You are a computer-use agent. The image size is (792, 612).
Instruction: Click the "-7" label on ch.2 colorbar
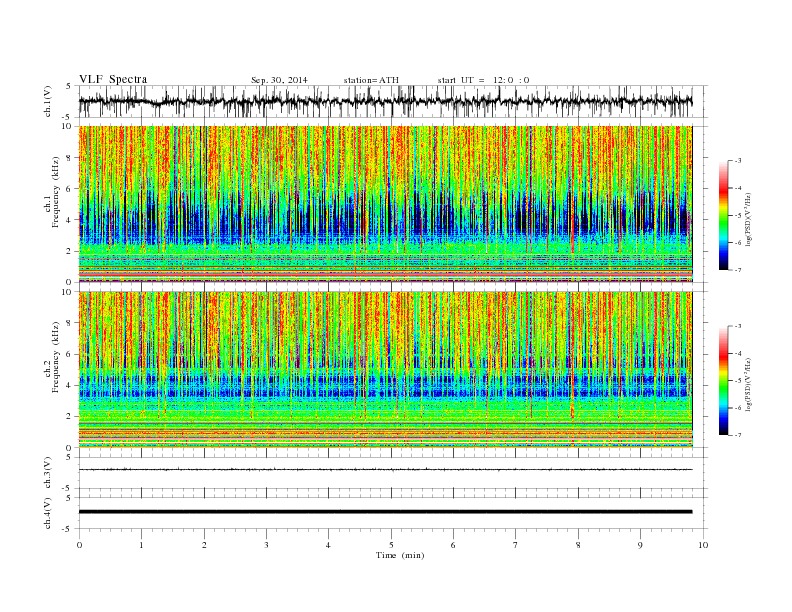click(x=738, y=435)
